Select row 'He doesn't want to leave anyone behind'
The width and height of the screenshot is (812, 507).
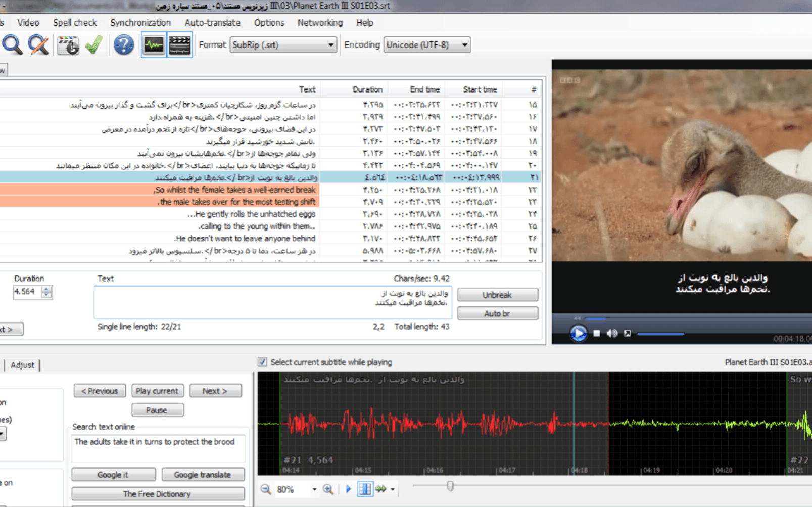pyautogui.click(x=270, y=238)
